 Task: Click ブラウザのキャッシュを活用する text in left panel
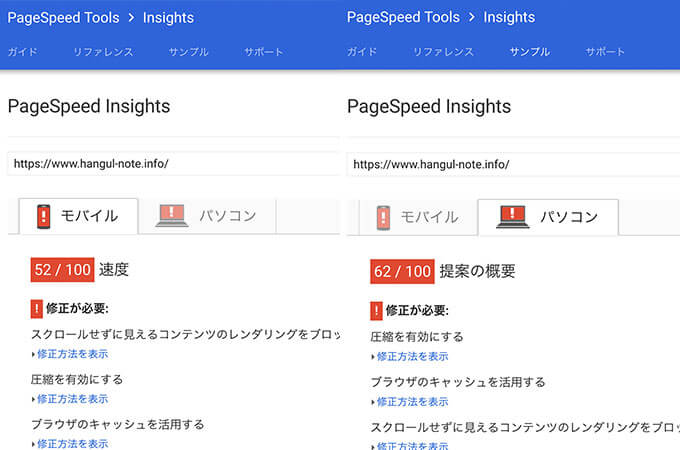pos(118,424)
